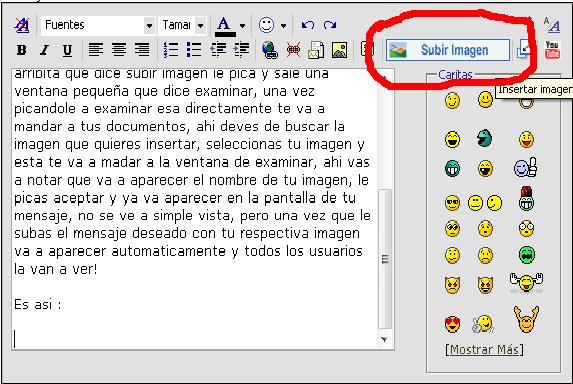Insert the green grinning teeth smiley
Image resolution: width=573 pixels, height=384 pixels.
452,169
